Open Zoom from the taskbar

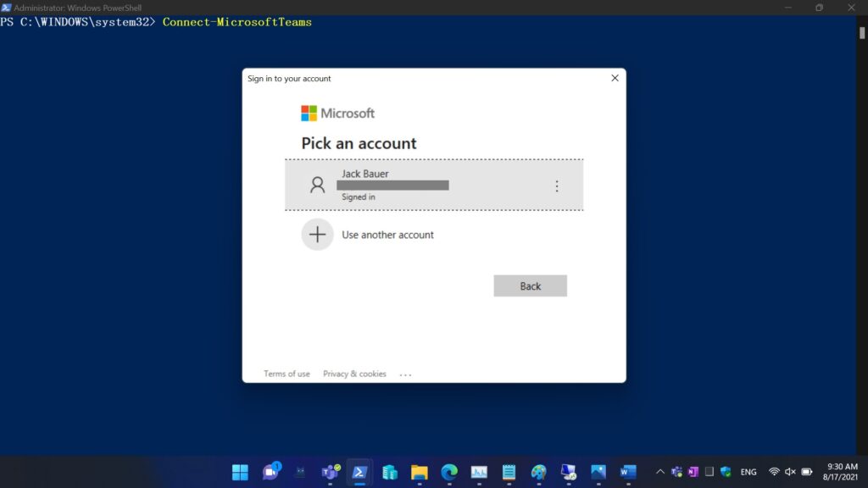click(270, 472)
